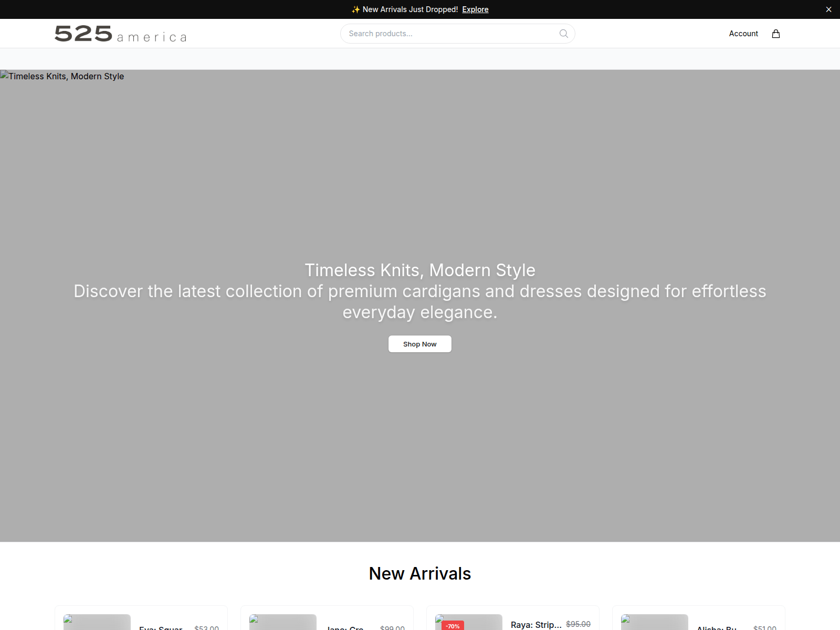
Task: Open the Account menu
Action: point(743,34)
